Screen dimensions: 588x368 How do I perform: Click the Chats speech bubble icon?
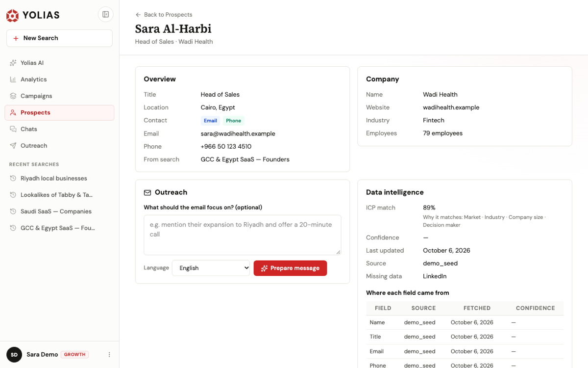pos(13,129)
